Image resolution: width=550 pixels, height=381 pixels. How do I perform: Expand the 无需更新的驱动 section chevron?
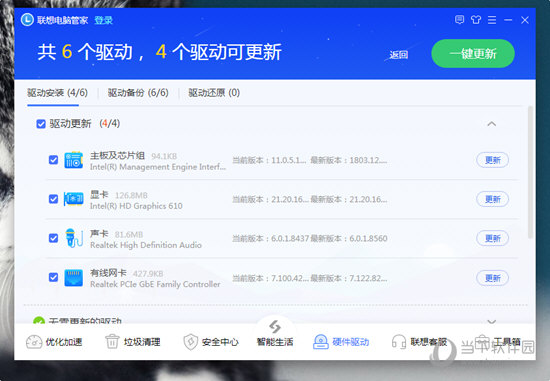pyautogui.click(x=492, y=321)
